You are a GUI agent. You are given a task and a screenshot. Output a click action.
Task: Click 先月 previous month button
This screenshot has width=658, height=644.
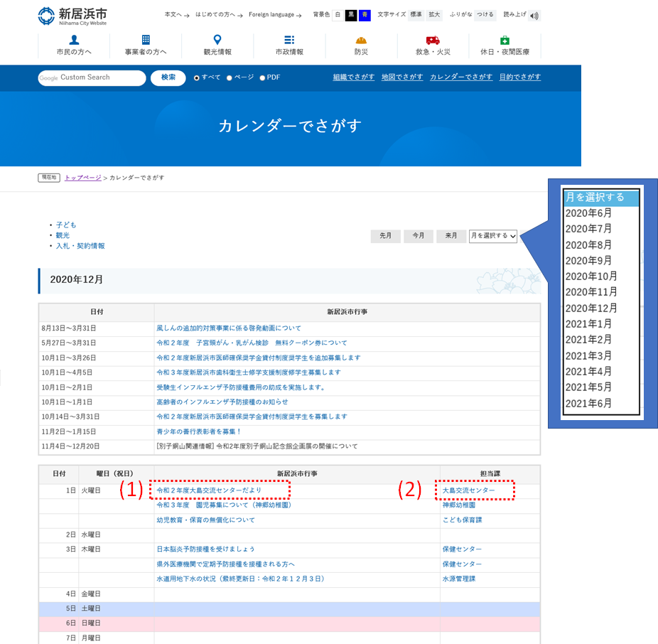coord(385,236)
